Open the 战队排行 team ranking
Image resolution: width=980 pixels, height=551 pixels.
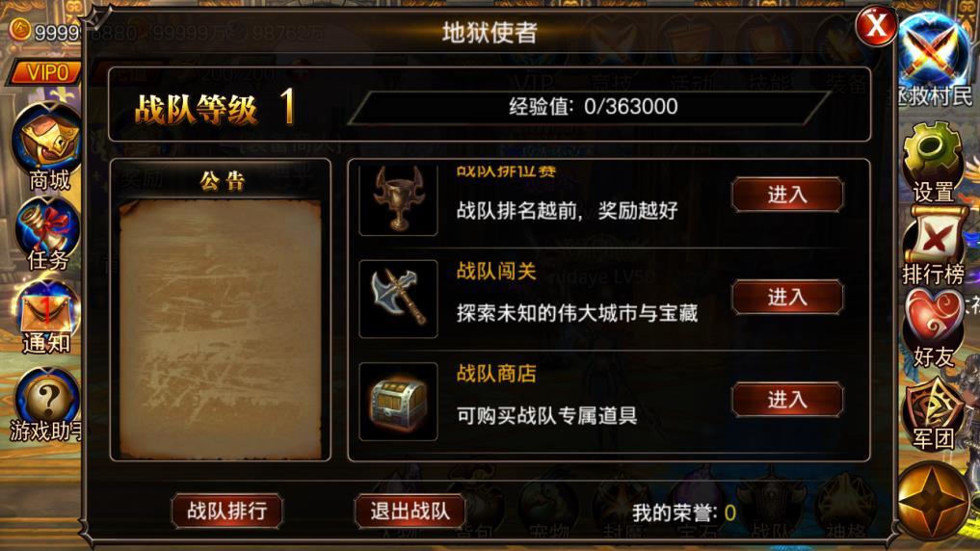(x=226, y=511)
